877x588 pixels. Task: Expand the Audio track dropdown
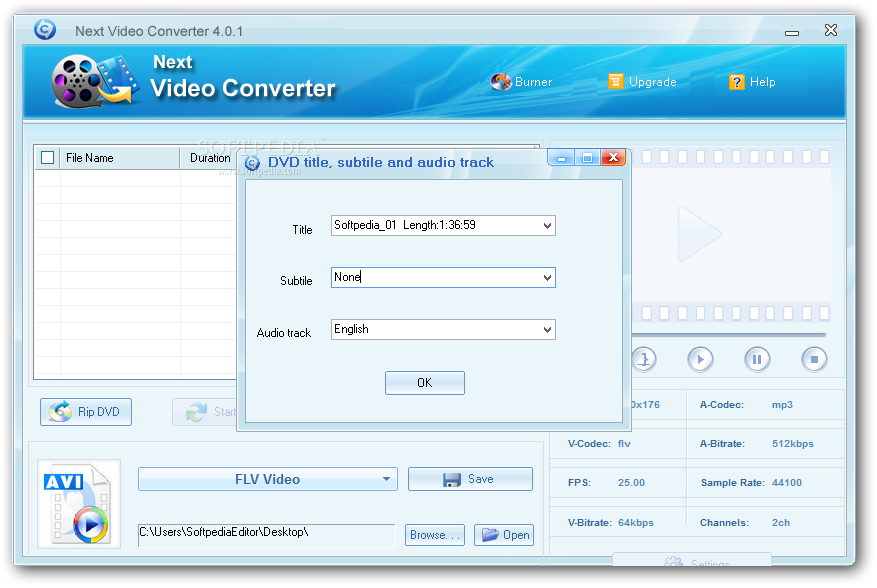pos(547,330)
